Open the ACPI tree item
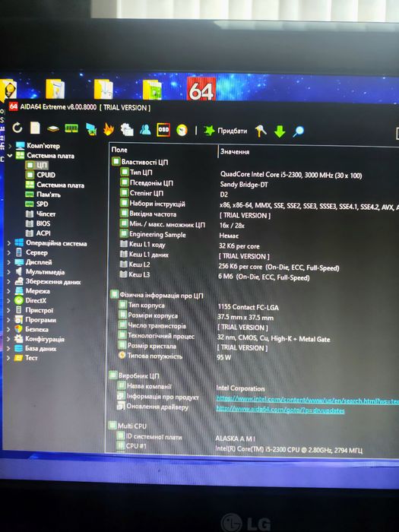The image size is (399, 532). tap(38, 233)
